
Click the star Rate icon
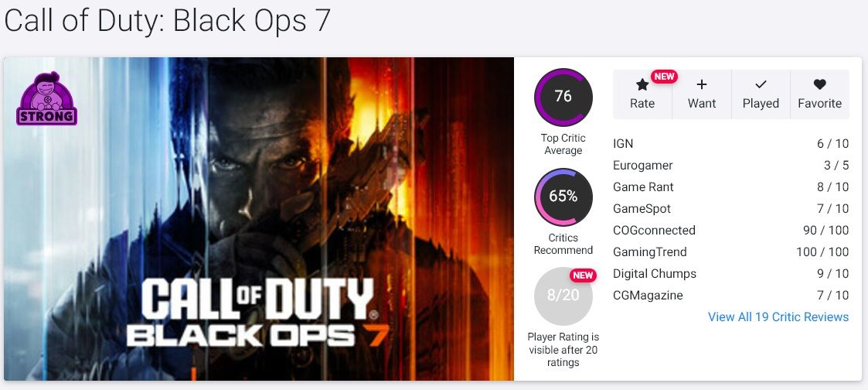point(642,85)
